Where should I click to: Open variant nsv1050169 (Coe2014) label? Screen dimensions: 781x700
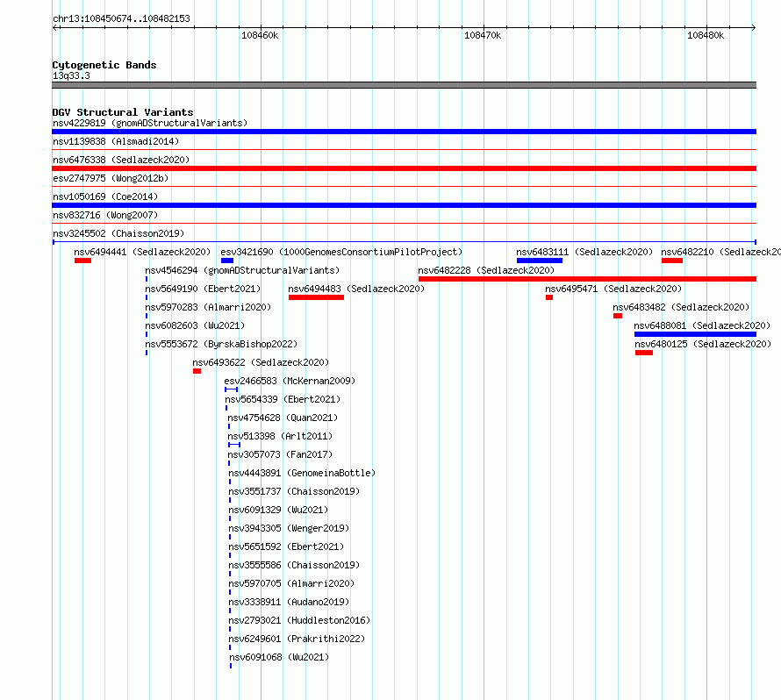[105, 196]
